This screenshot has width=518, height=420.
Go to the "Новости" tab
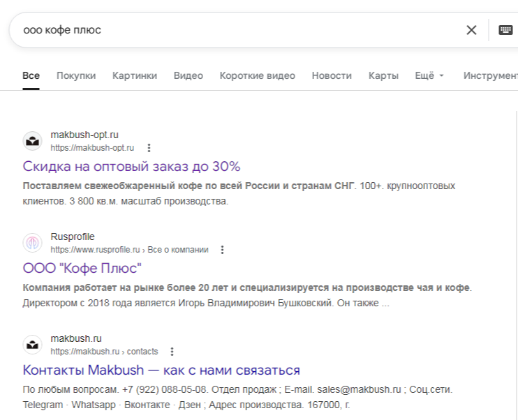click(x=332, y=75)
